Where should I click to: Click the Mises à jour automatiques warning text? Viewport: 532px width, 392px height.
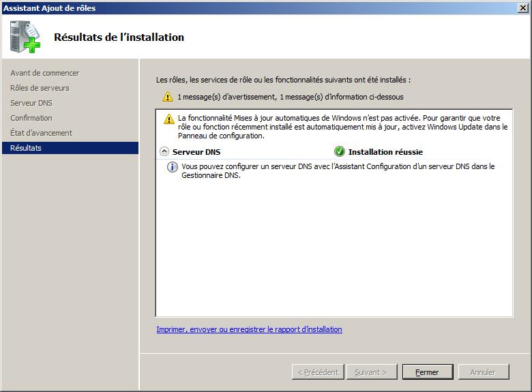pos(342,127)
